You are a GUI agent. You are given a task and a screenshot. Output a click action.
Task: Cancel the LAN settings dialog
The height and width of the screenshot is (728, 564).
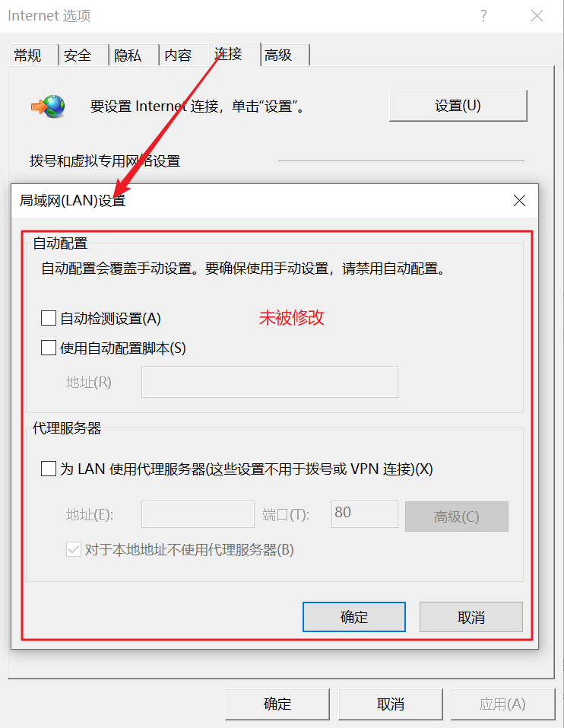(x=471, y=617)
